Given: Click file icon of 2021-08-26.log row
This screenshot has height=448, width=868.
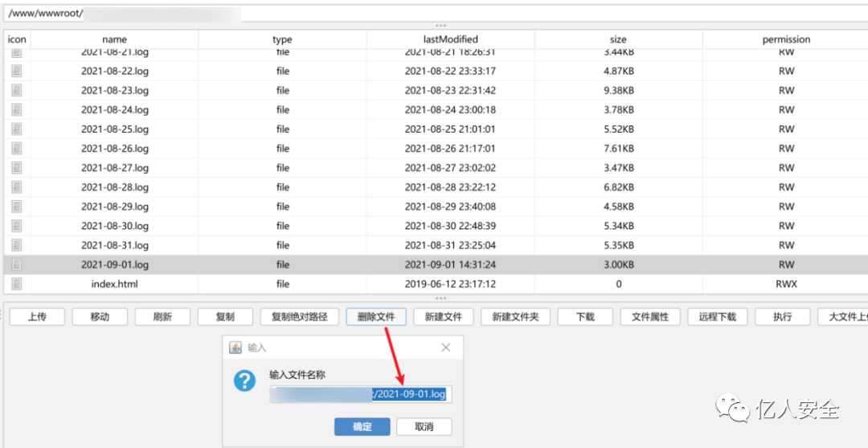Looking at the screenshot, I should click(x=17, y=149).
